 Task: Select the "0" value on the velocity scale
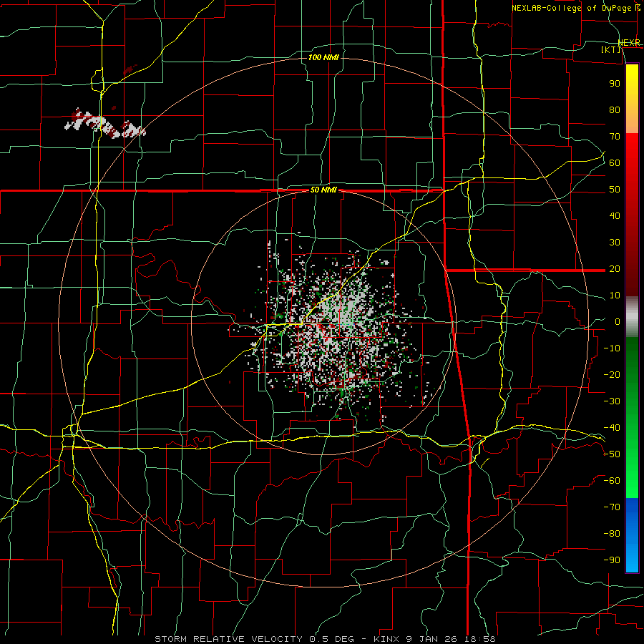(618, 322)
